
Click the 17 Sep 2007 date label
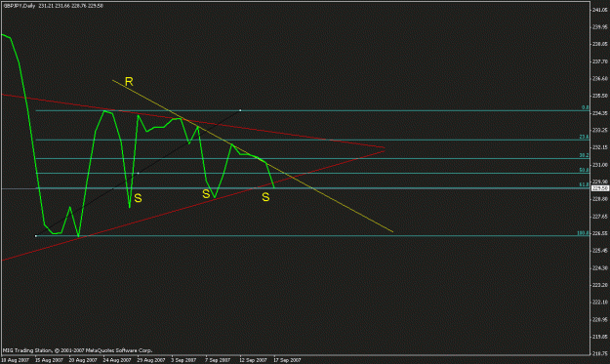pos(287,360)
